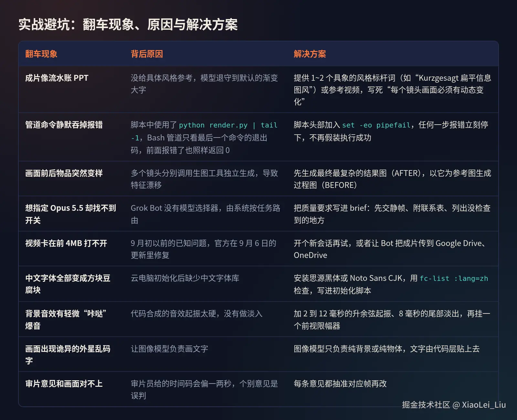The width and height of the screenshot is (517, 420).
Task: Click the cell 视频卡在前 4MB 打不开
Action: pos(66,243)
